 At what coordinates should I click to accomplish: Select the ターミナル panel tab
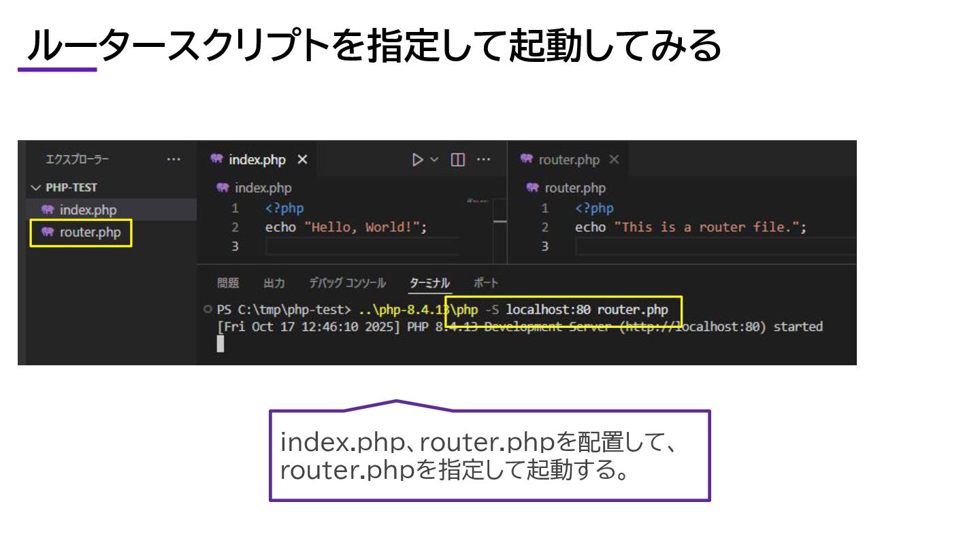tap(429, 283)
